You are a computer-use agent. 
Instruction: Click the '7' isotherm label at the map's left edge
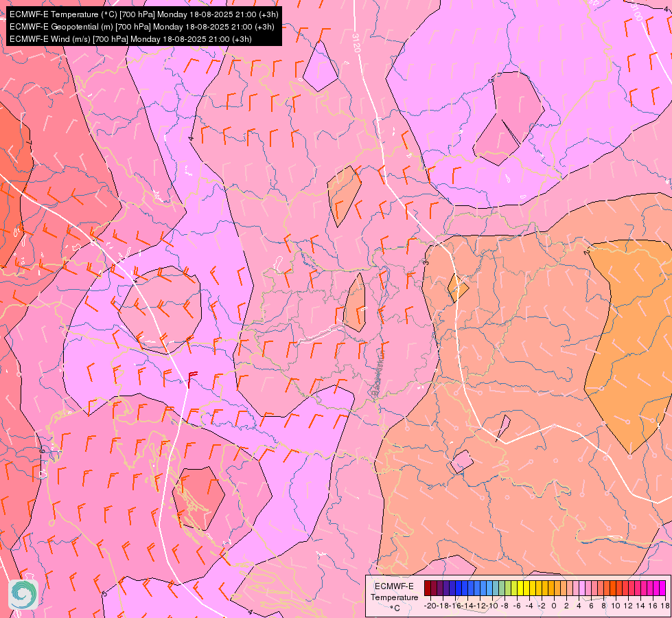pos(29,141)
